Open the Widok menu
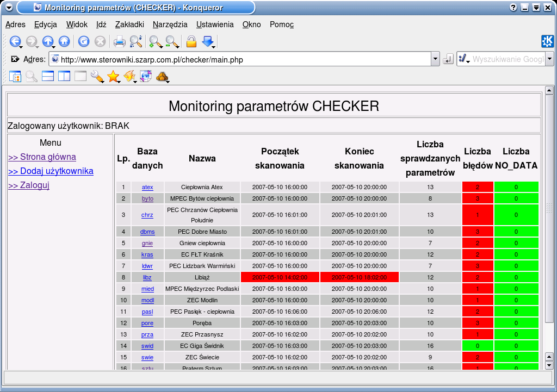557x392 pixels. (77, 24)
